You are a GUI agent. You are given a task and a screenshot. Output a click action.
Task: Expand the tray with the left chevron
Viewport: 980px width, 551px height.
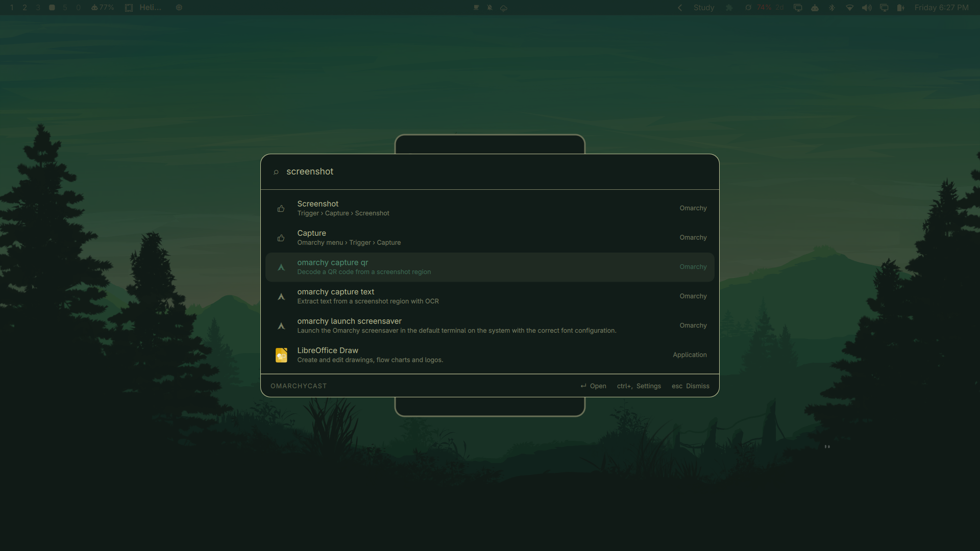point(680,8)
